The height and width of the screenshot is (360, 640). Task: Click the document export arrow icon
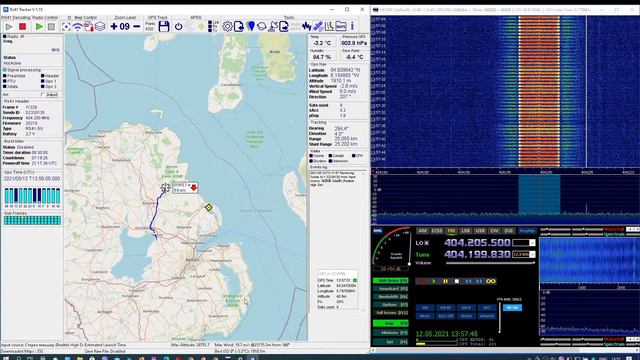coord(284,27)
